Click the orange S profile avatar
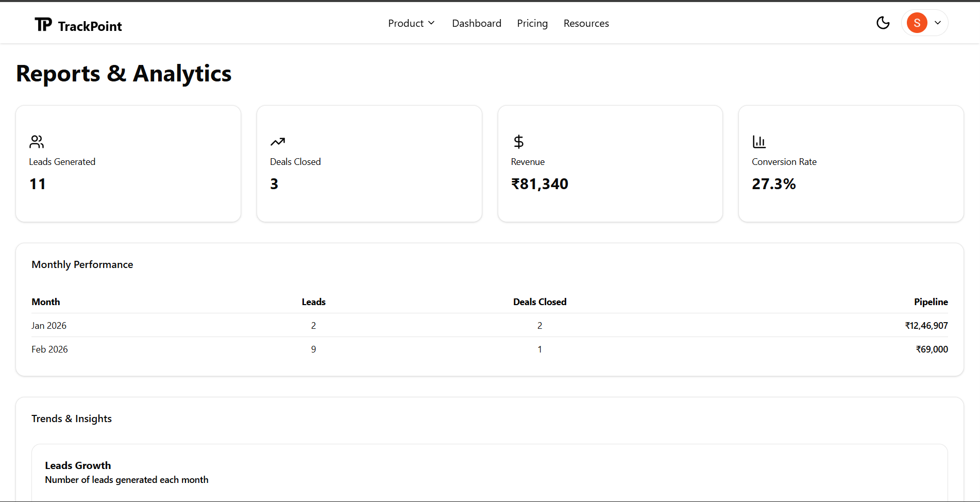The width and height of the screenshot is (980, 502). [917, 23]
